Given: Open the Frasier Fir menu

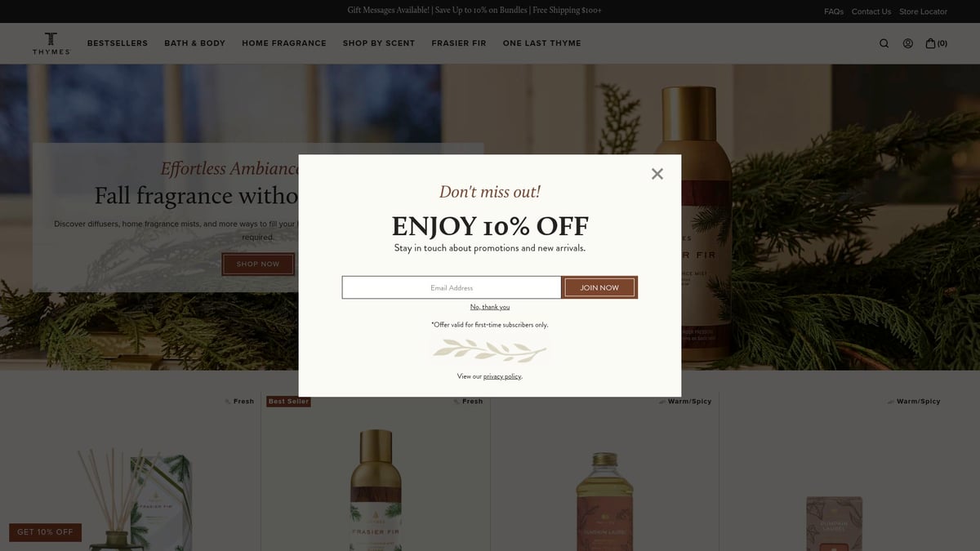Looking at the screenshot, I should point(459,43).
